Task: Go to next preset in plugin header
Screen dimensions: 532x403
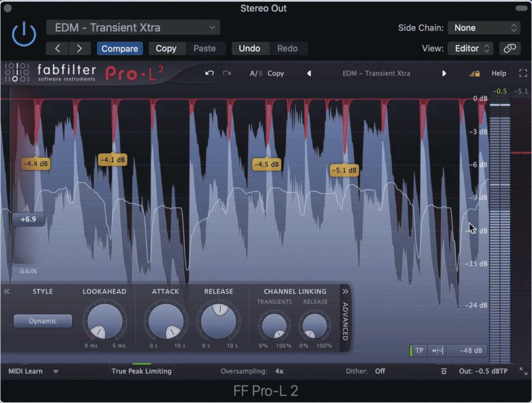Action: point(79,48)
